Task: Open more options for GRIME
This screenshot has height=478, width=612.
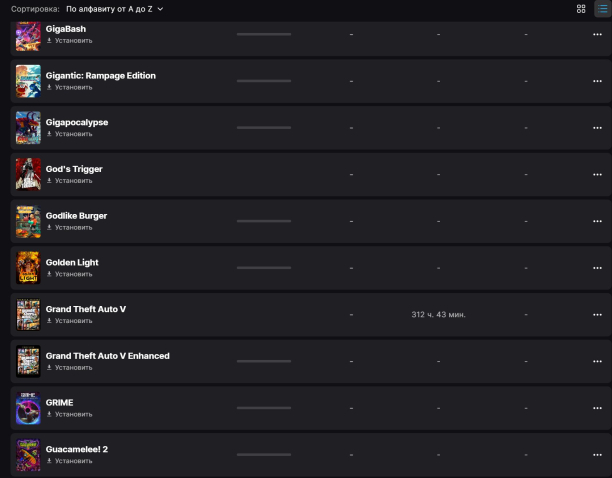Action: [x=597, y=408]
